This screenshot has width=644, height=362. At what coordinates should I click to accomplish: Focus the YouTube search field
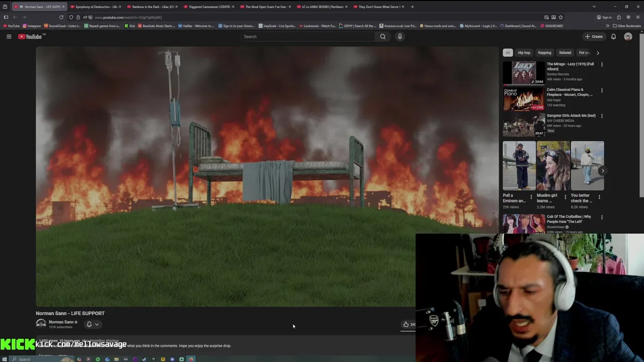pos(307,37)
